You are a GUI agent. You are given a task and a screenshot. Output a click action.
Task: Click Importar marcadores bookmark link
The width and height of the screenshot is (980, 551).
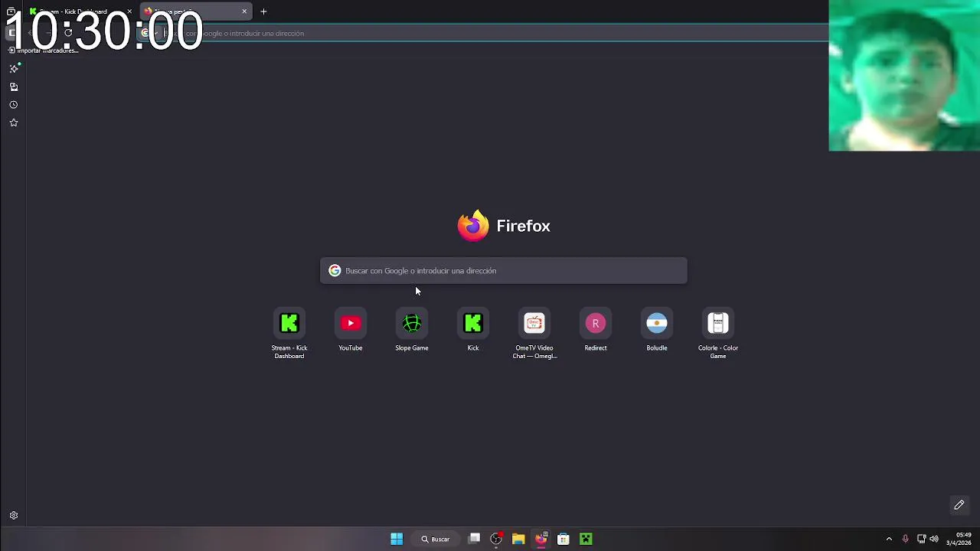44,51
